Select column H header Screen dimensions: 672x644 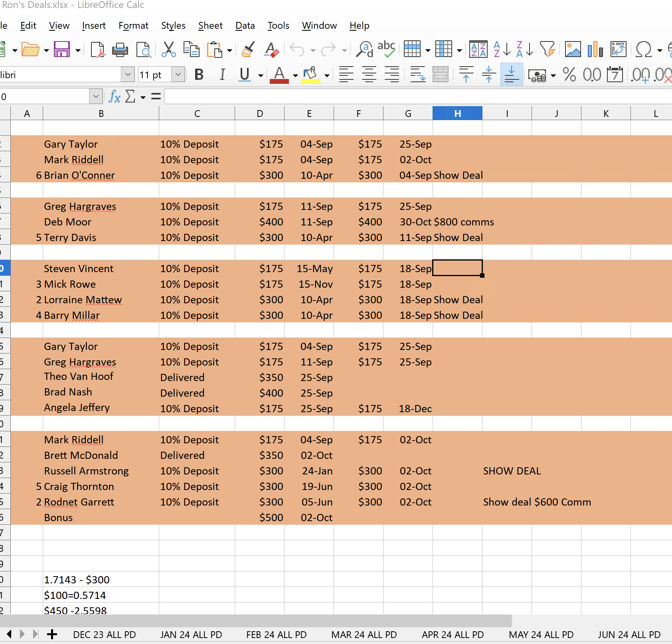(x=457, y=113)
